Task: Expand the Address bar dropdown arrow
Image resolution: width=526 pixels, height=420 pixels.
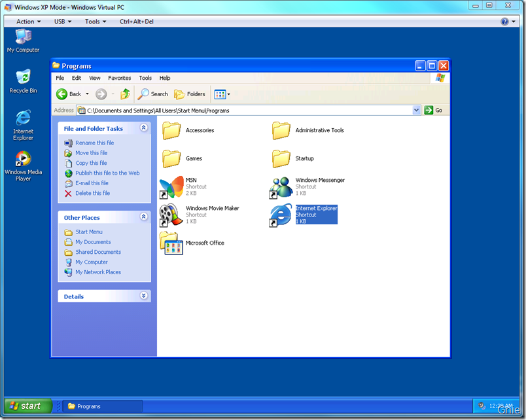Action: pyautogui.click(x=416, y=111)
